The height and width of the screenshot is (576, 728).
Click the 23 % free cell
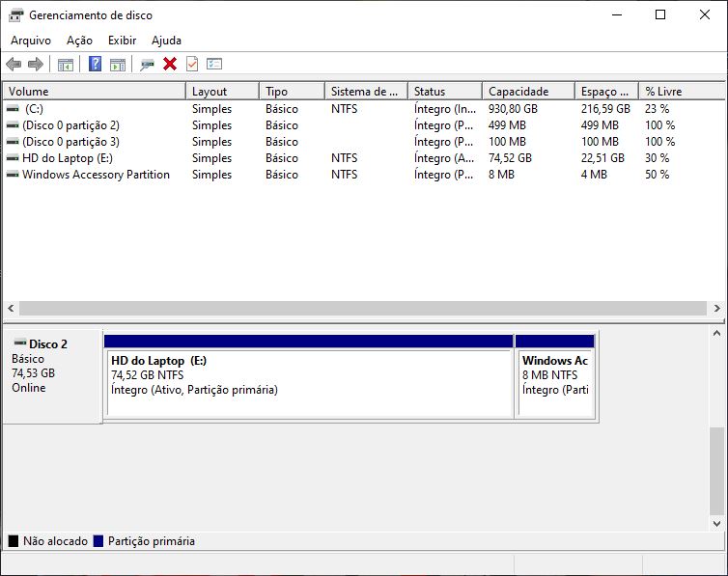(x=657, y=109)
